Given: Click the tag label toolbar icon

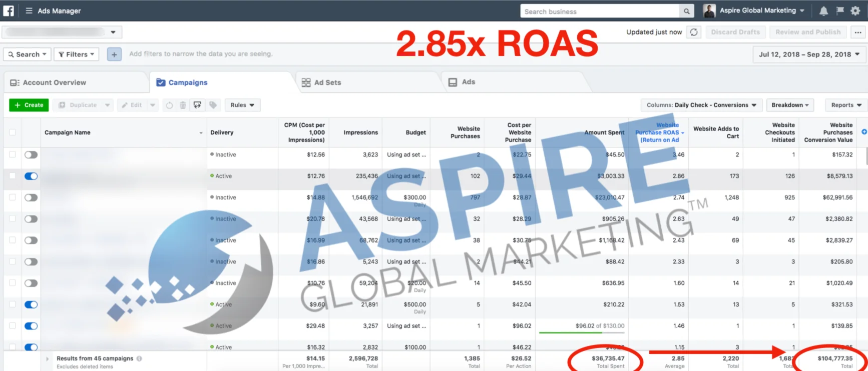Looking at the screenshot, I should coord(213,105).
